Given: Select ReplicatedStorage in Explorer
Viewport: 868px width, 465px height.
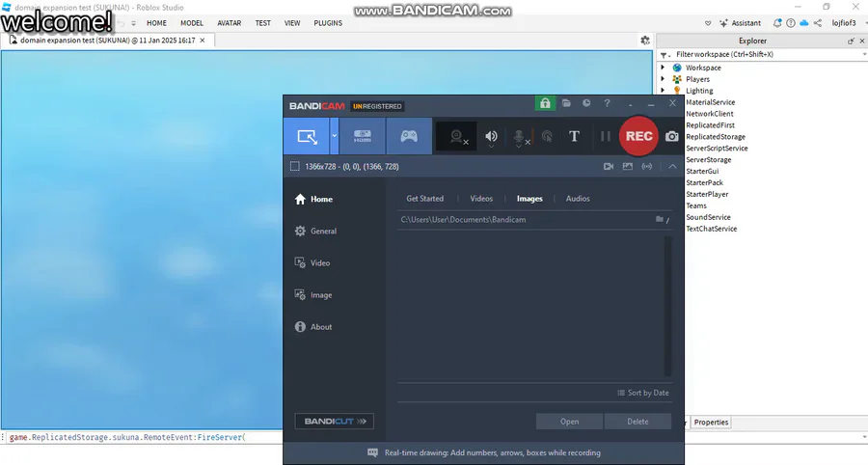Looking at the screenshot, I should point(716,137).
